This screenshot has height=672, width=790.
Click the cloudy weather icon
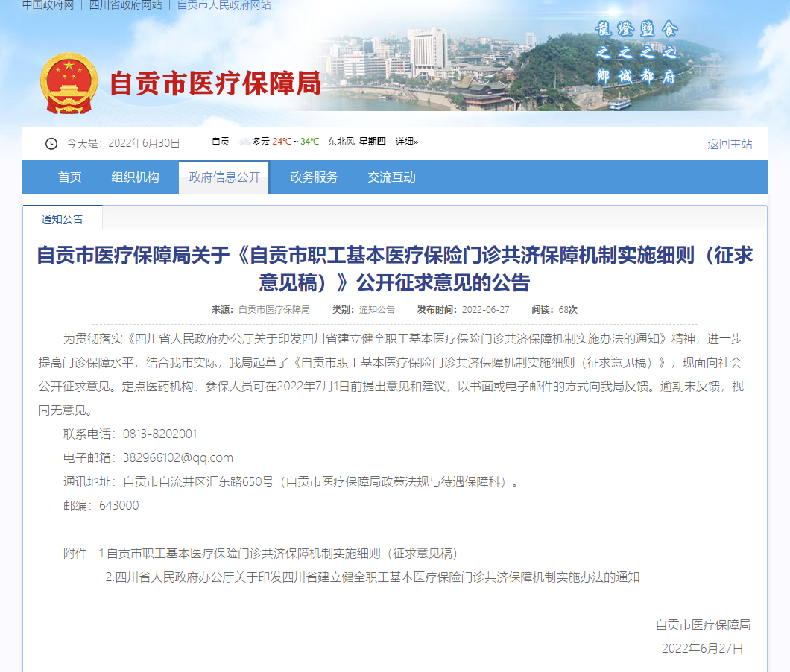243,142
